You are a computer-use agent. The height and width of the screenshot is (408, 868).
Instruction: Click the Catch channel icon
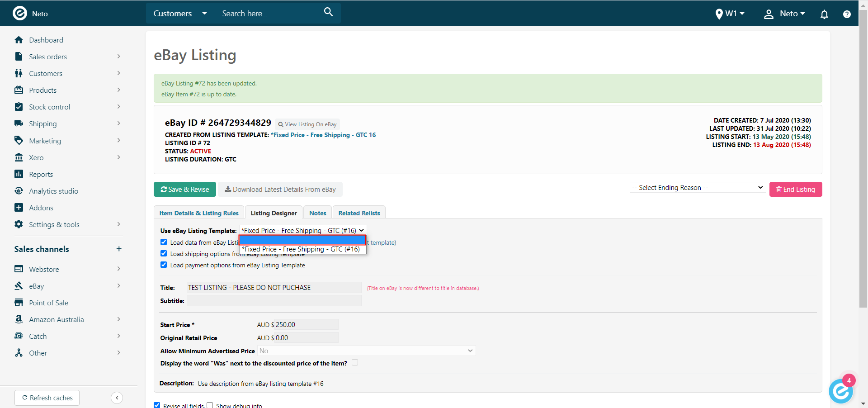click(19, 336)
